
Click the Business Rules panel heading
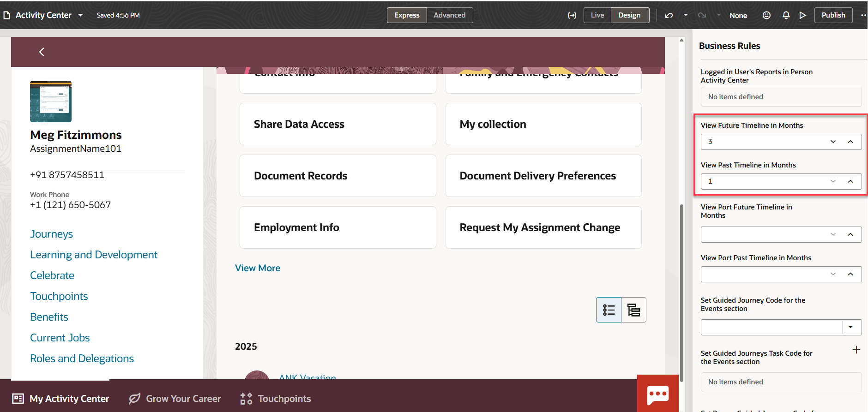coord(729,46)
